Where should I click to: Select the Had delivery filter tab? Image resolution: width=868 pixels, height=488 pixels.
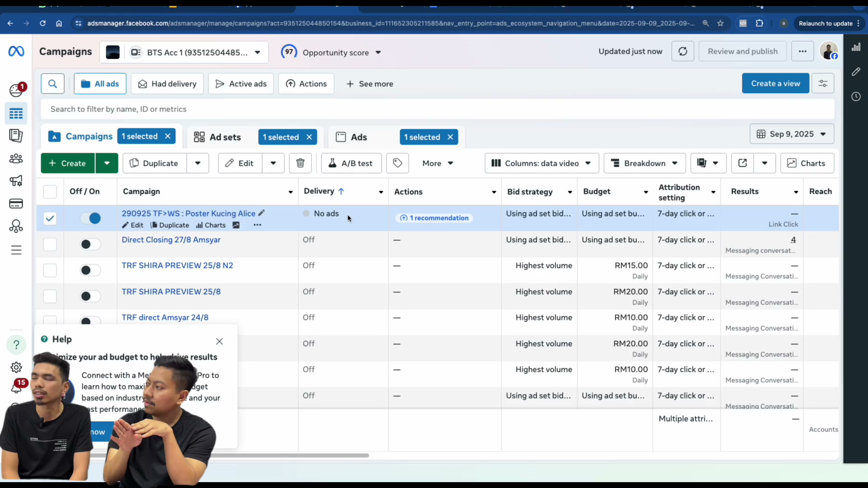click(167, 84)
